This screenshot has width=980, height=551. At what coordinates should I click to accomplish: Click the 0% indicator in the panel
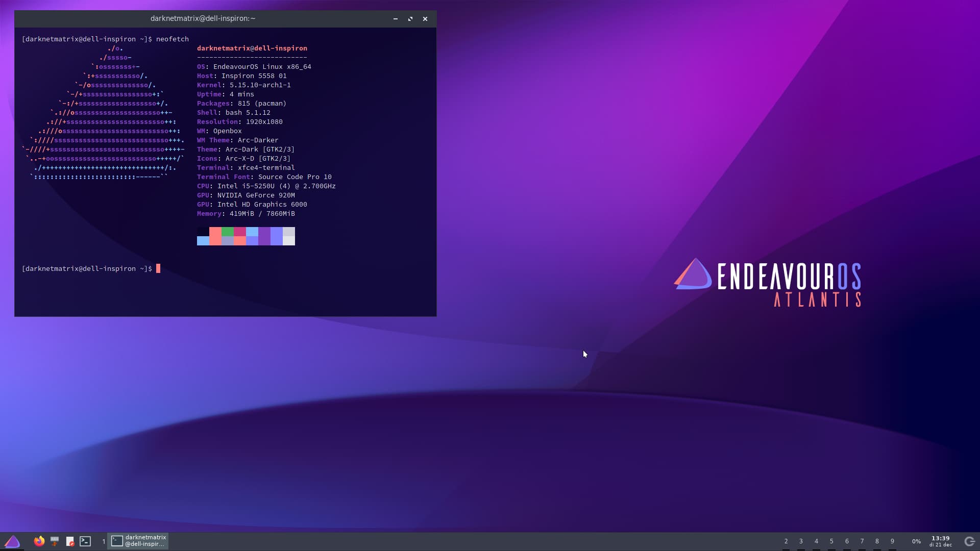916,541
